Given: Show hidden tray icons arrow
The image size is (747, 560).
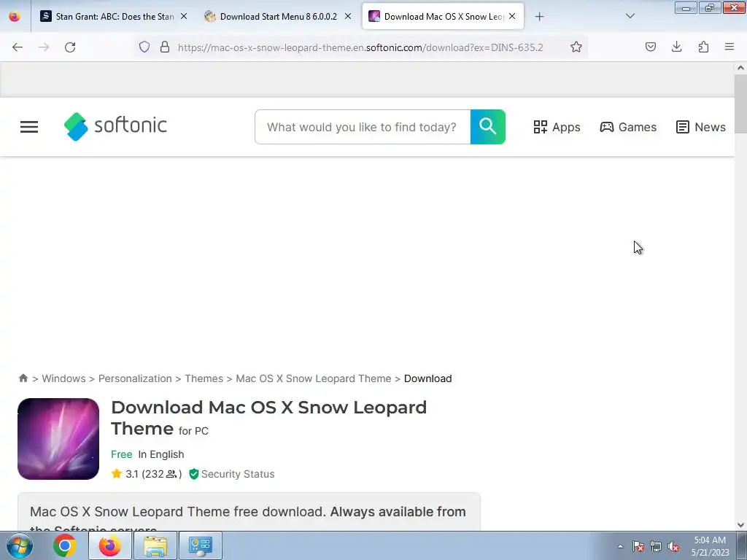Looking at the screenshot, I should click(620, 547).
